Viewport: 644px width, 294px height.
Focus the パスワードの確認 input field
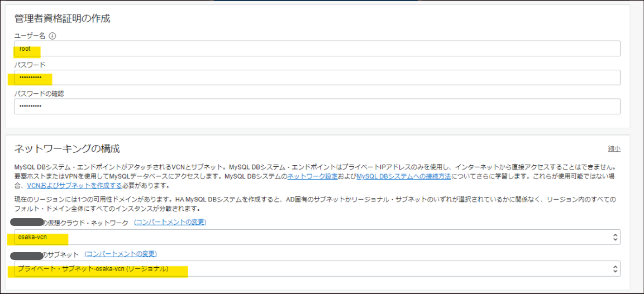click(317, 107)
